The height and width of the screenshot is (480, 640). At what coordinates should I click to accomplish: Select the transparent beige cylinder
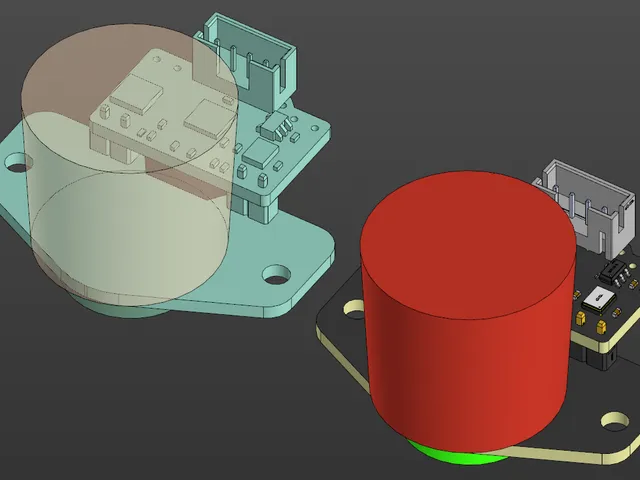click(x=130, y=164)
